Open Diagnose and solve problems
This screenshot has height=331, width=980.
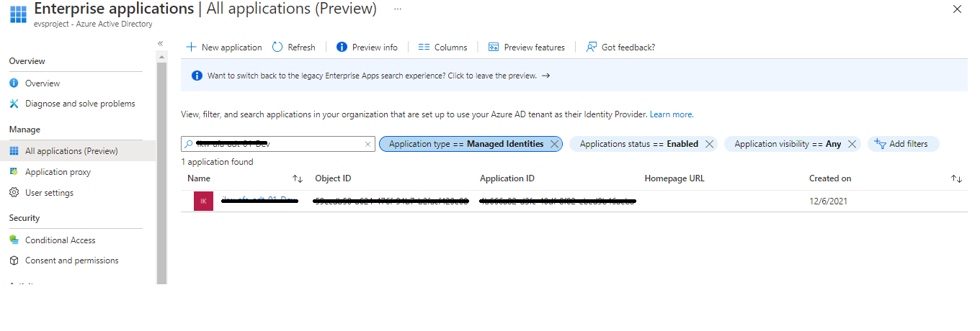pos(80,104)
